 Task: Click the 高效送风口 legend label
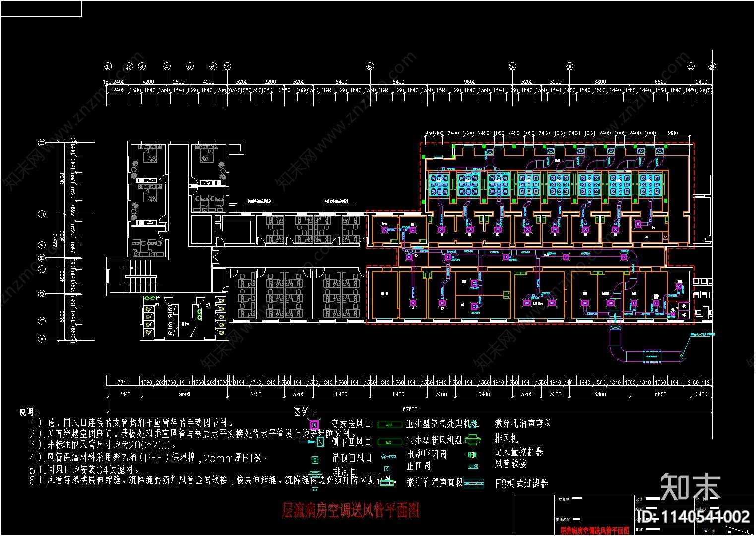[352, 424]
